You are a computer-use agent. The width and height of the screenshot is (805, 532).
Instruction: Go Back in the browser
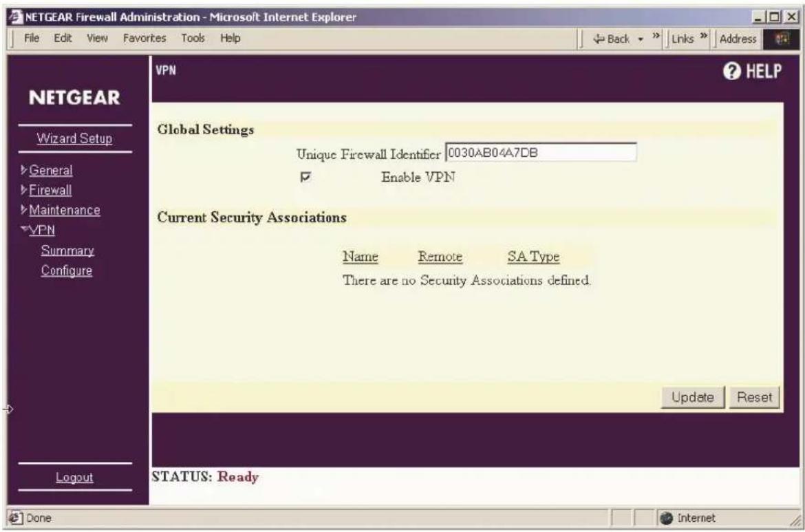point(613,39)
